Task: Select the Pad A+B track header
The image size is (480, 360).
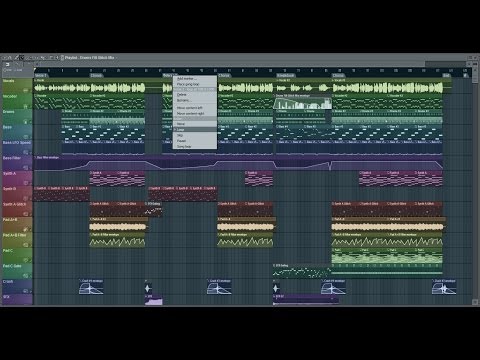Action: [17, 224]
